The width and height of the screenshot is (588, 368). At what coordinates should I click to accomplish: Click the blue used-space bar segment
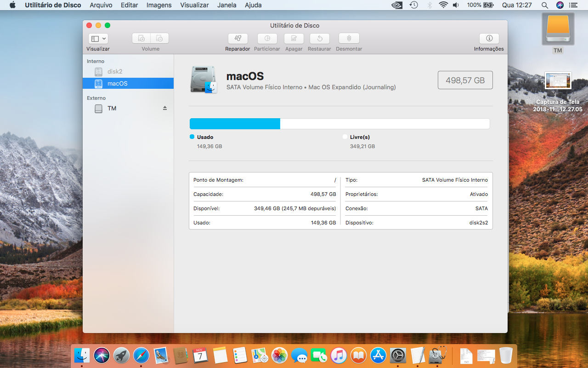click(235, 124)
